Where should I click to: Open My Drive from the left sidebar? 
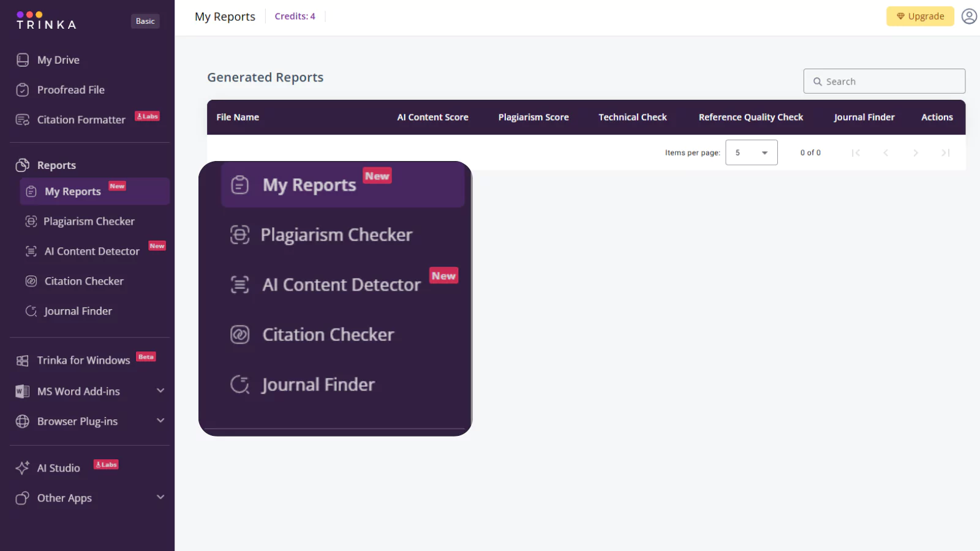(x=58, y=60)
